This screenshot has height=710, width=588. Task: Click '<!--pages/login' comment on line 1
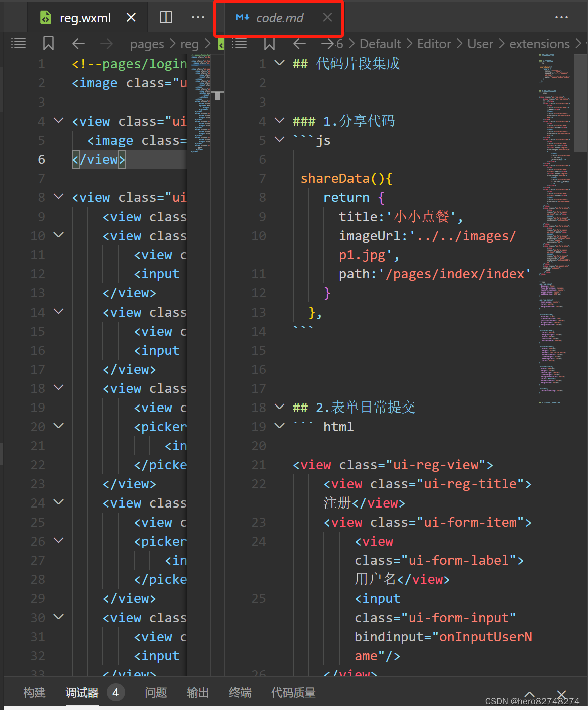(130, 64)
